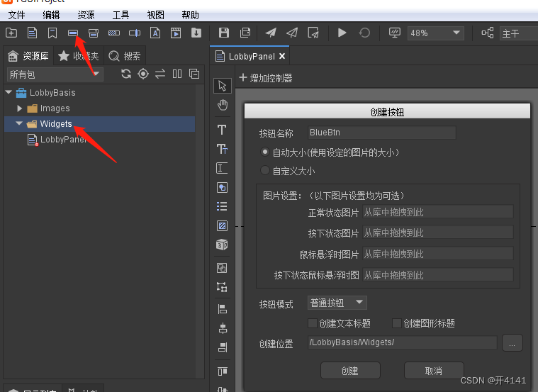Click the outlined paper plane publish icon
The height and width of the screenshot is (392, 538).
click(292, 33)
